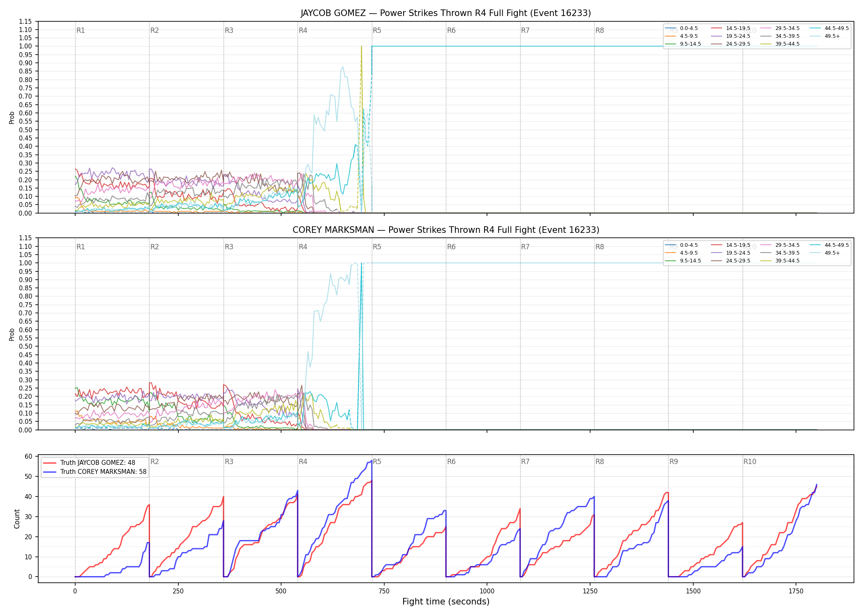Pick '29.5-34.5' legend entry in Marksman chart
This screenshot has width=863, height=616.
(x=780, y=245)
